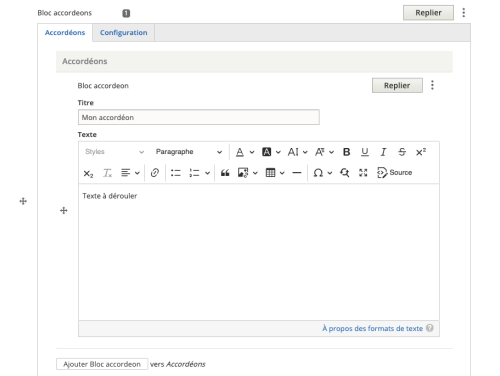Image resolution: width=500 pixels, height=376 pixels.
Task: Apply strikethrough formatting
Action: (402, 152)
